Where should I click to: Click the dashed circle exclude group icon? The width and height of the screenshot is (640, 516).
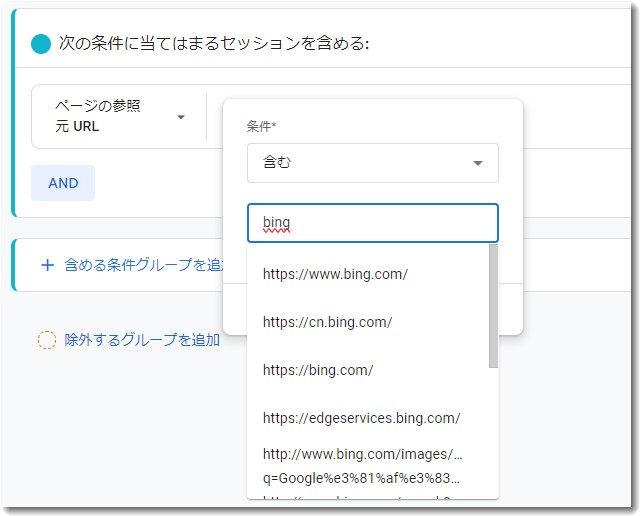(47, 340)
